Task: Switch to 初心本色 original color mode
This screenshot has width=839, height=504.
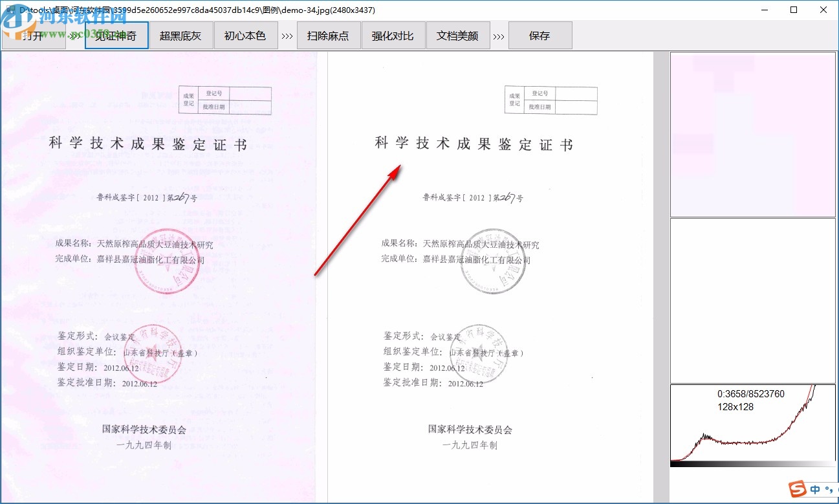Action: pos(246,36)
